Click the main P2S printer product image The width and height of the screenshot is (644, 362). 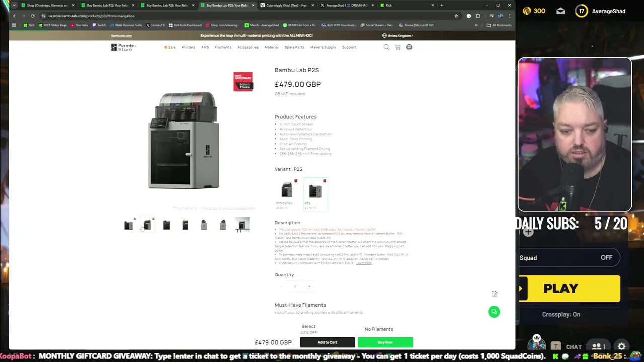[x=184, y=140]
